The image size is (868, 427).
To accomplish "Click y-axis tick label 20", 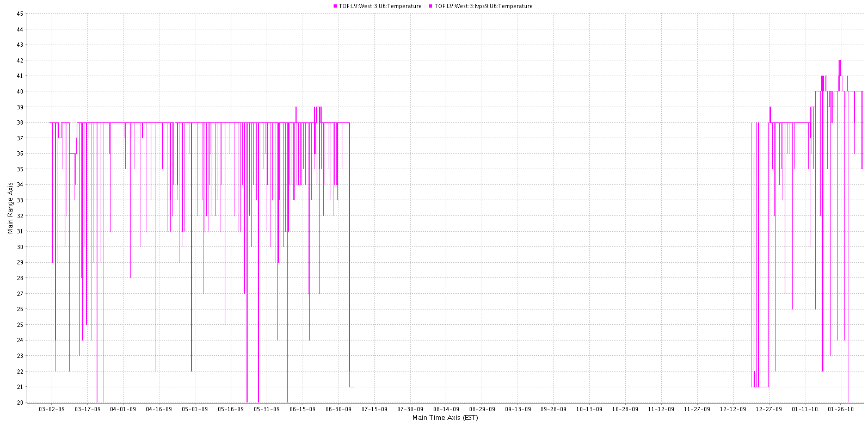I will pos(20,403).
